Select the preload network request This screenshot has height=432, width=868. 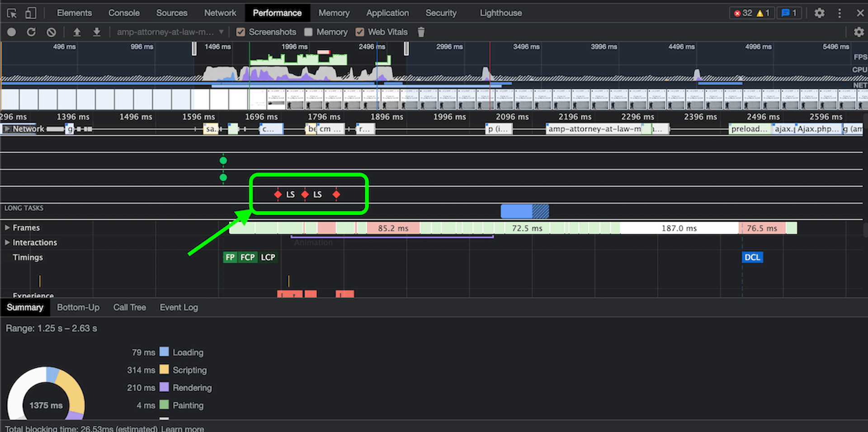[749, 129]
